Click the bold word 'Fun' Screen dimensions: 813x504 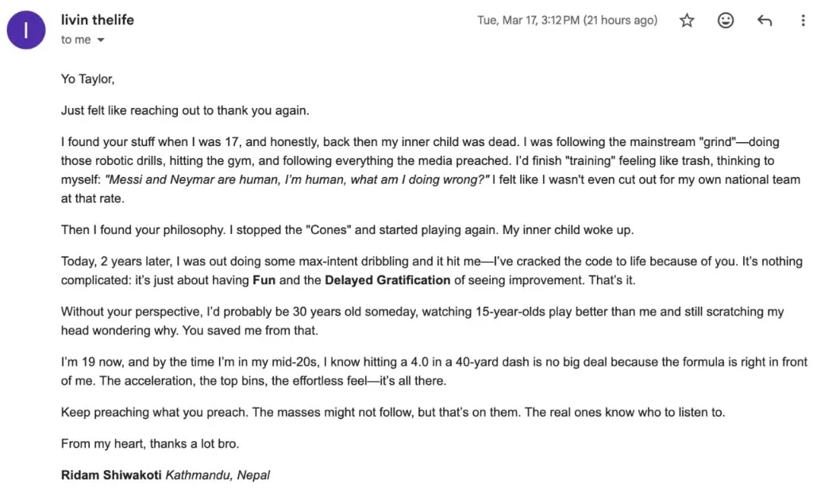click(264, 280)
